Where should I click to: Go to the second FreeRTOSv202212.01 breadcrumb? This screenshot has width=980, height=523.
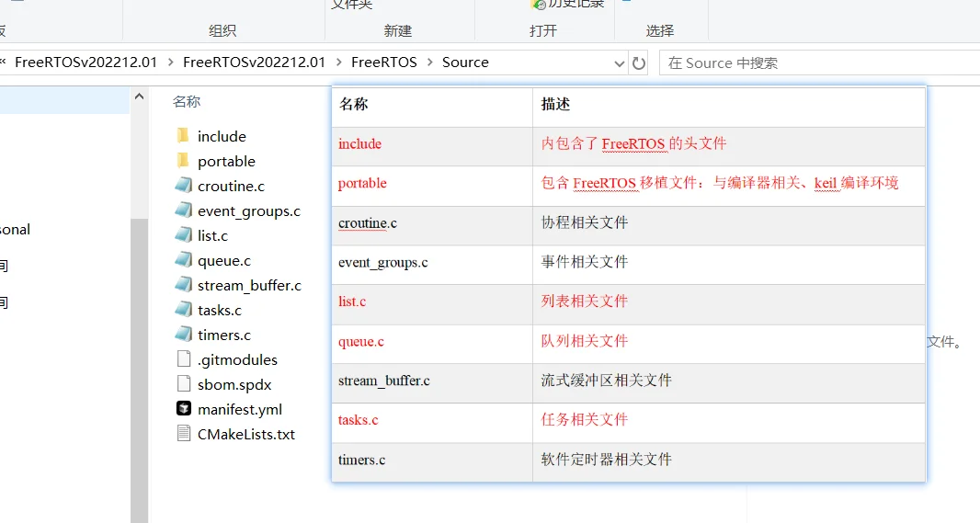pos(255,63)
